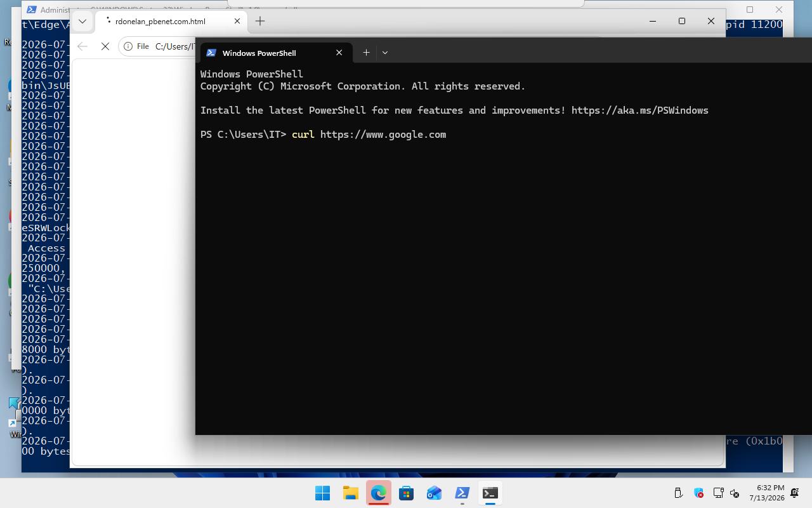Viewport: 812px width, 508px height.
Task: Maximize the background Administrator PowerShell window
Action: coord(750,10)
